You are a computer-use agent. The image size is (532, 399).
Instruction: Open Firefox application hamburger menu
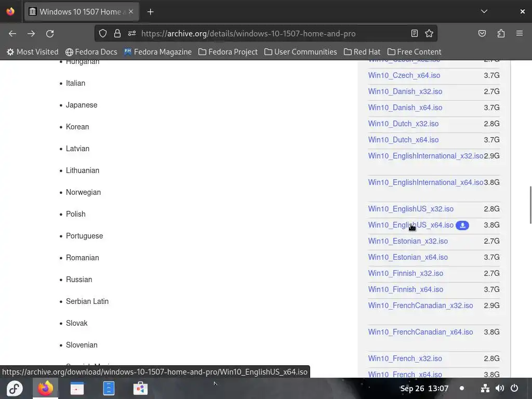520,33
